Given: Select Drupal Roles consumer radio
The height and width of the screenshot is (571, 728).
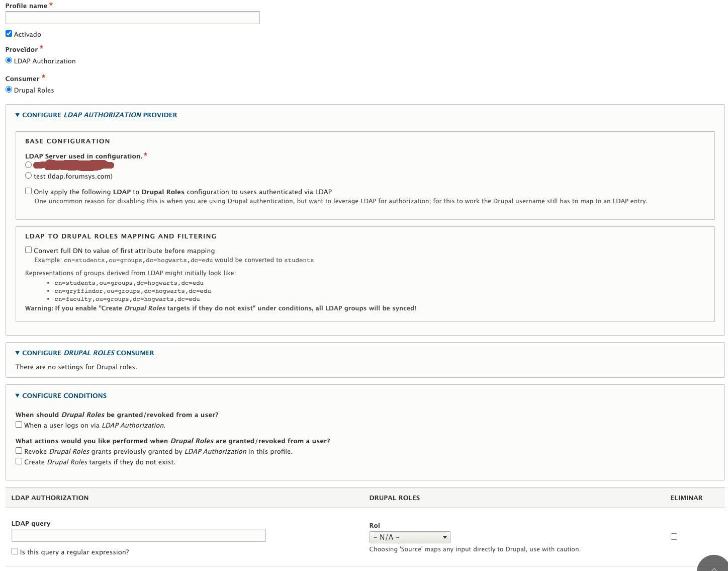Looking at the screenshot, I should click(x=9, y=90).
